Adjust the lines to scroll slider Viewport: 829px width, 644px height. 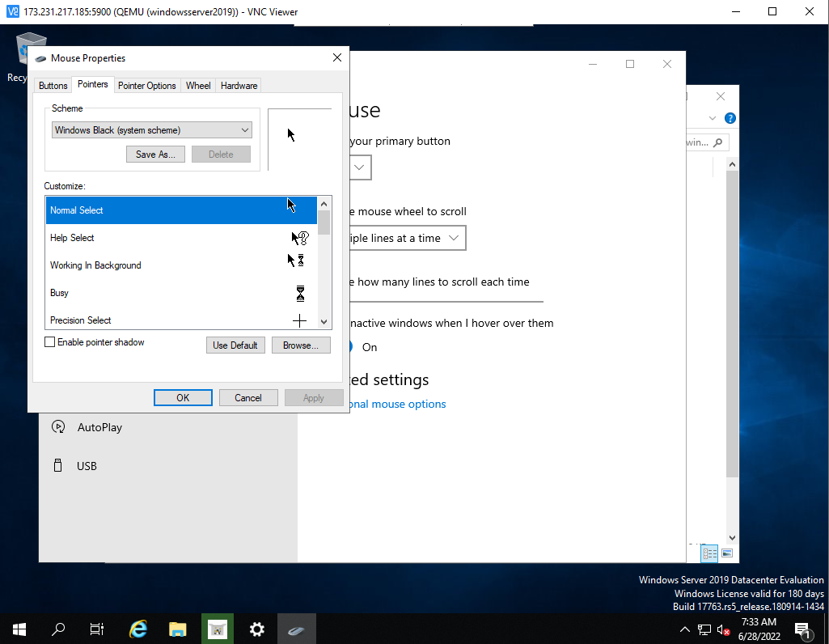[x=446, y=302]
